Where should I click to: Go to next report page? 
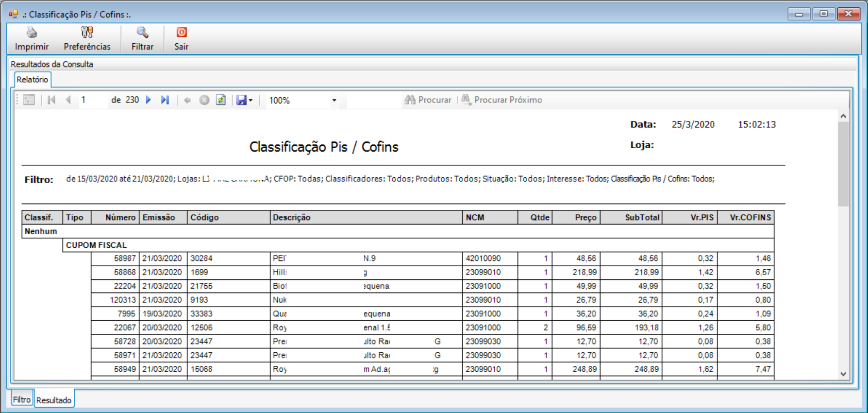click(149, 100)
